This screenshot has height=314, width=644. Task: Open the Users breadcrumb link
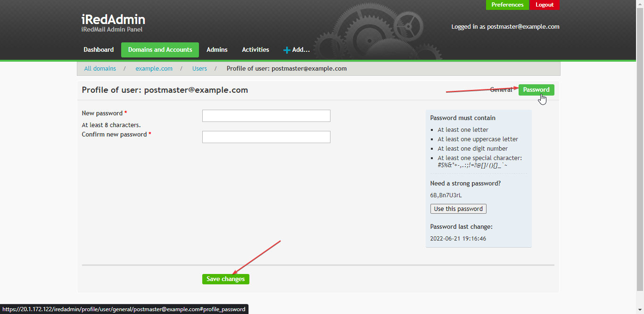click(x=199, y=68)
